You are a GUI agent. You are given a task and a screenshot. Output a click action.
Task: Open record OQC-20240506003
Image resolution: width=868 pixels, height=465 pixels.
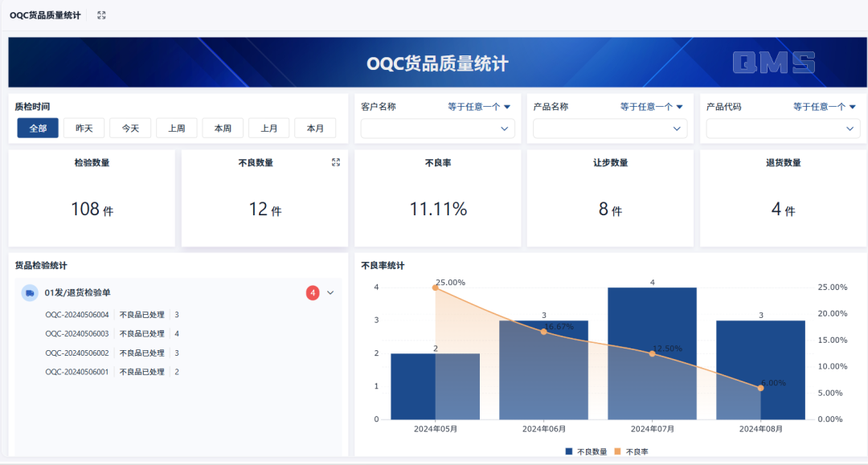(77, 334)
